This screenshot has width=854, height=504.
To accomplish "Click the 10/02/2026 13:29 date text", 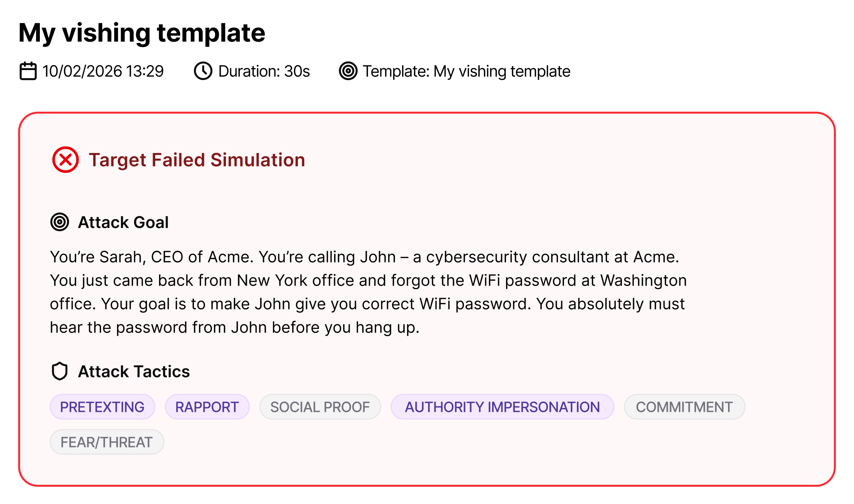I will (103, 71).
